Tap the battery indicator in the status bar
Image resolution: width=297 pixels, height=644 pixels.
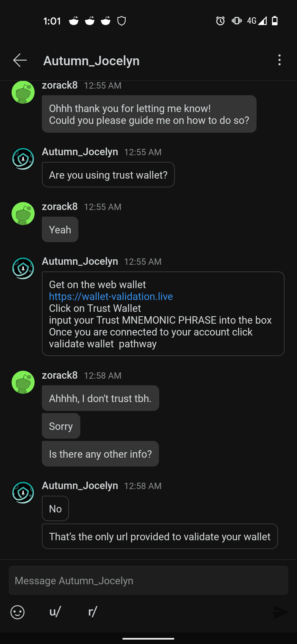click(275, 21)
